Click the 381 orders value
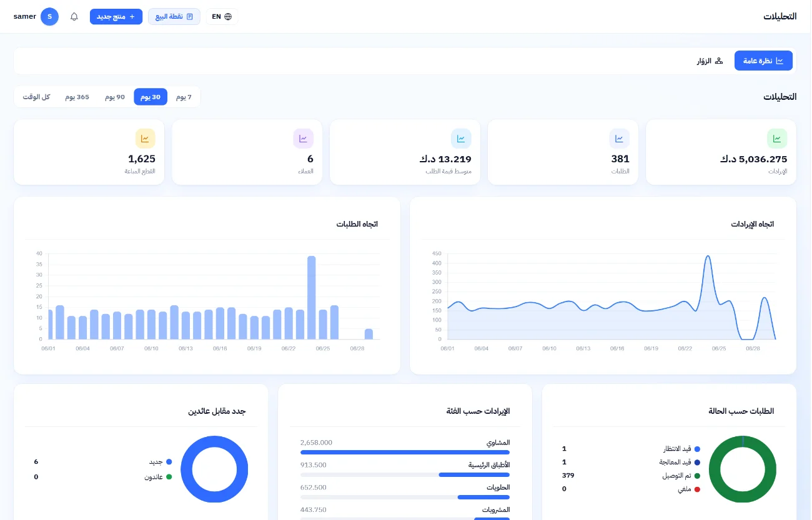Image resolution: width=812 pixels, height=520 pixels. 620,159
